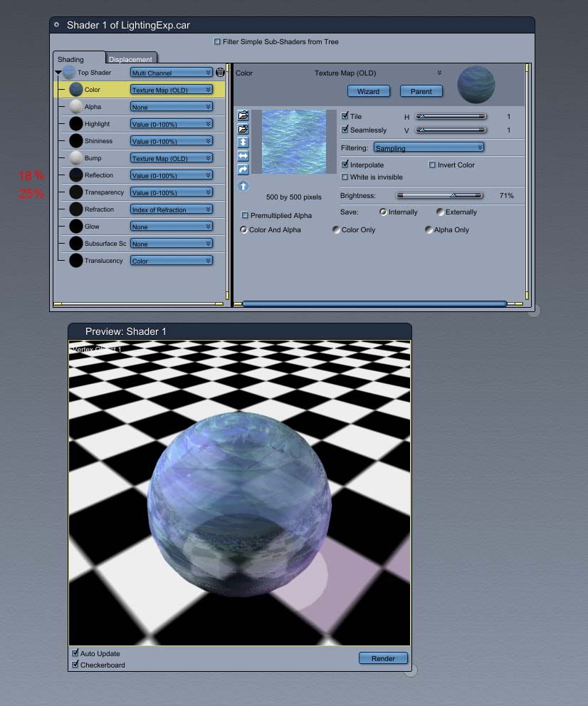This screenshot has width=588, height=706.
Task: Open the Reflection Value dropdown
Action: (x=172, y=175)
